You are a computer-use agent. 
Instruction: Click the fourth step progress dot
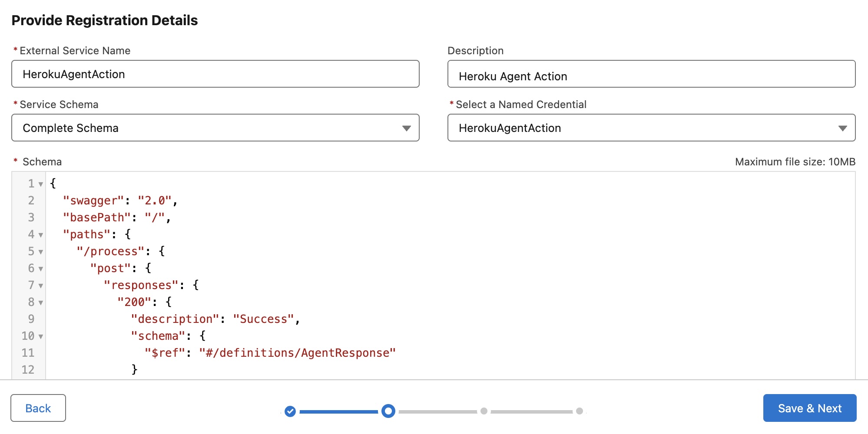pyautogui.click(x=580, y=411)
